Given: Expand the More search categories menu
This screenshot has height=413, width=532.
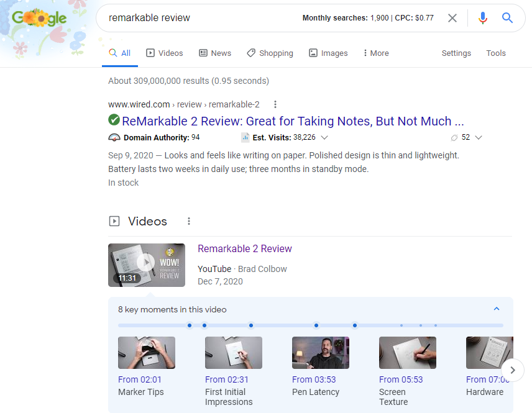Looking at the screenshot, I should [376, 53].
